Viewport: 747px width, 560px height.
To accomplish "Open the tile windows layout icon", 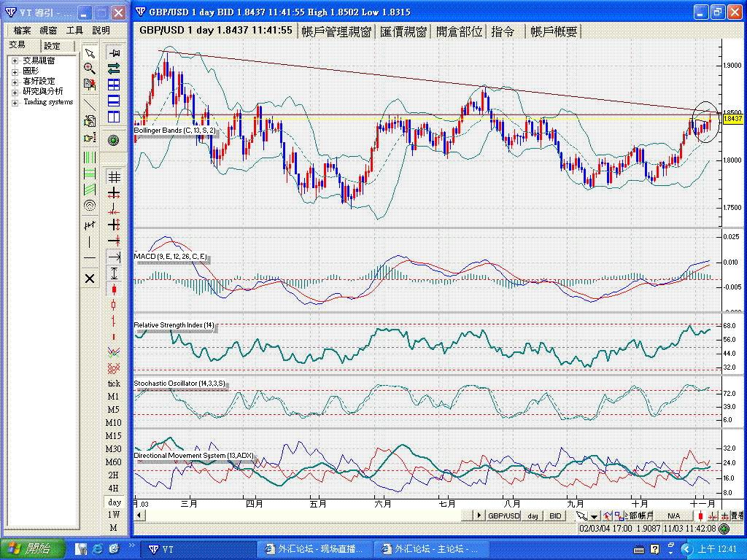I will (x=115, y=85).
